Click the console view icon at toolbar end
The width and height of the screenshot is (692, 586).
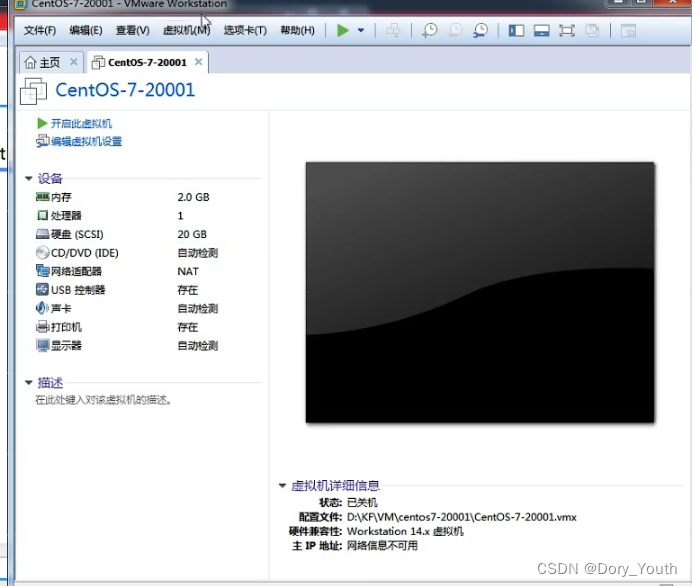(x=628, y=30)
